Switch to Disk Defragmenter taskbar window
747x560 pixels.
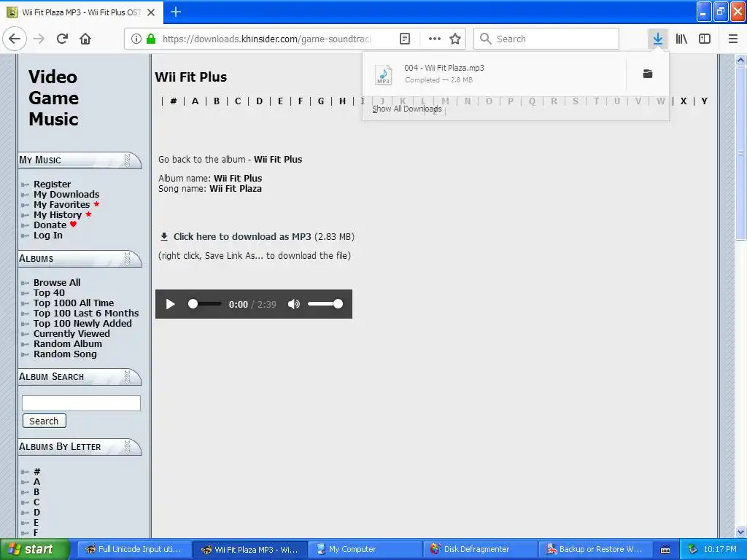click(480, 550)
